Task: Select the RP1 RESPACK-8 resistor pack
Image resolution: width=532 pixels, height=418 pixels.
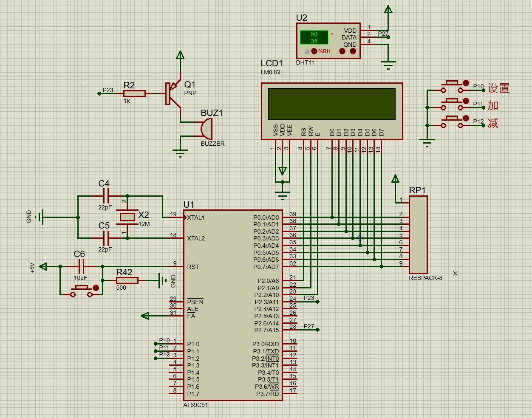Action: [x=418, y=234]
